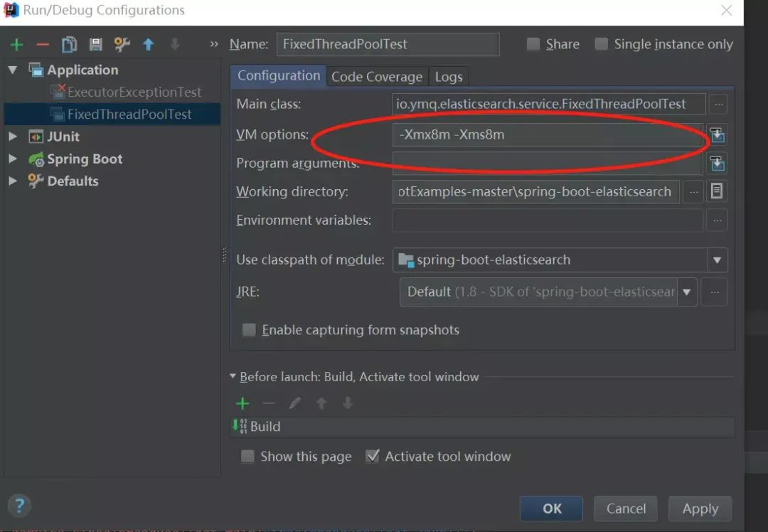The width and height of the screenshot is (768, 532).
Task: Remove before-launch task minus icon
Action: [268, 403]
